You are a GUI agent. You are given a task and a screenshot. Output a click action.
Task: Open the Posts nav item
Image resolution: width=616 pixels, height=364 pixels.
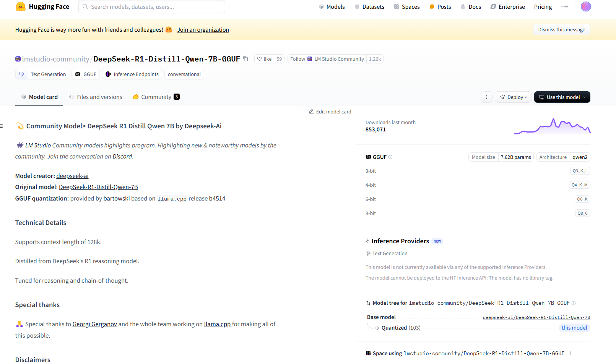tap(440, 6)
